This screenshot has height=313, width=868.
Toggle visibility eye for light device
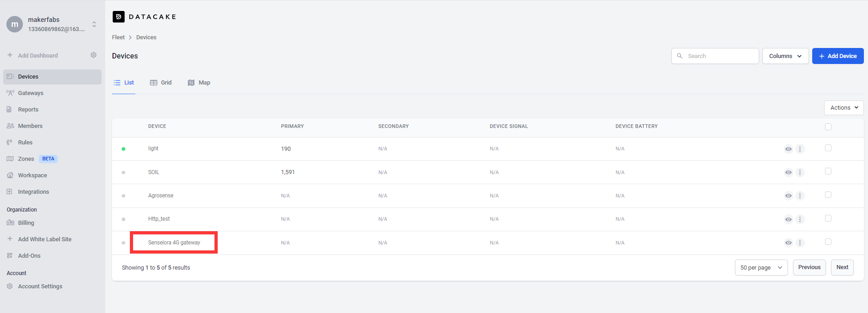click(788, 149)
